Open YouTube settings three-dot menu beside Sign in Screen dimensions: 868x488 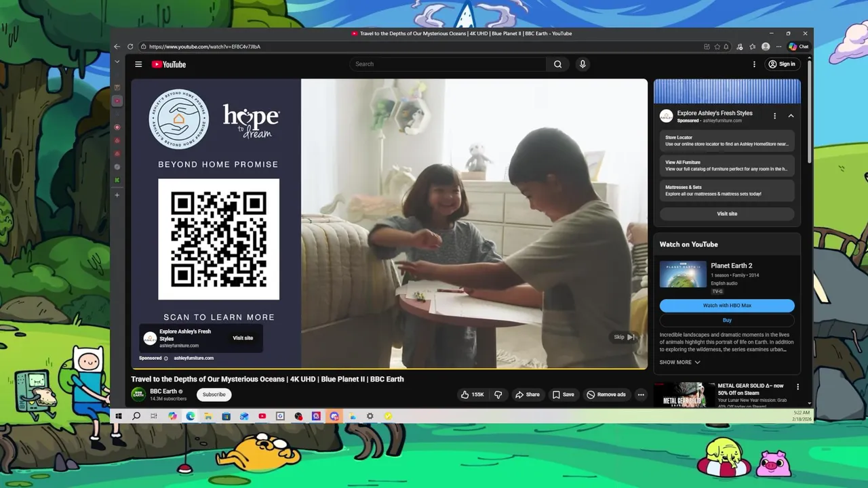pyautogui.click(x=754, y=64)
